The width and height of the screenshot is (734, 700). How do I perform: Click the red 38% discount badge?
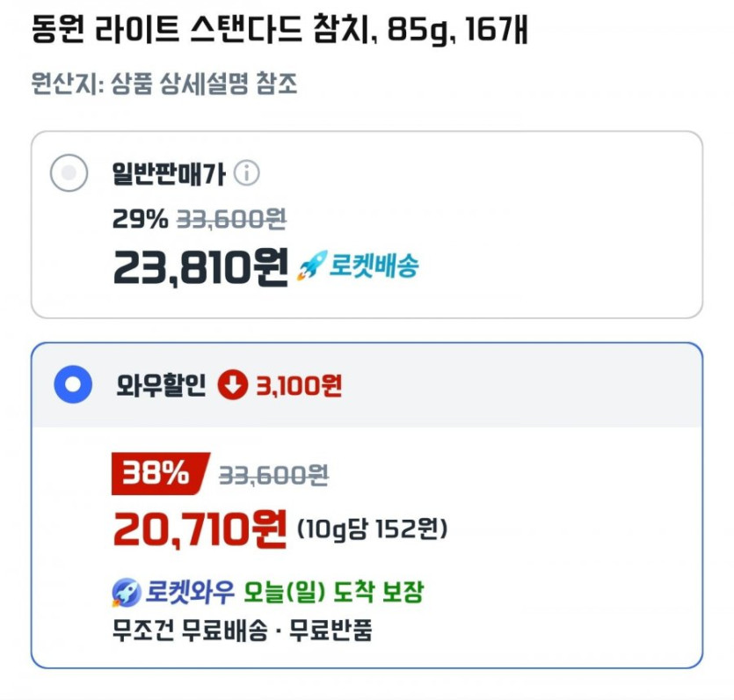coord(158,475)
